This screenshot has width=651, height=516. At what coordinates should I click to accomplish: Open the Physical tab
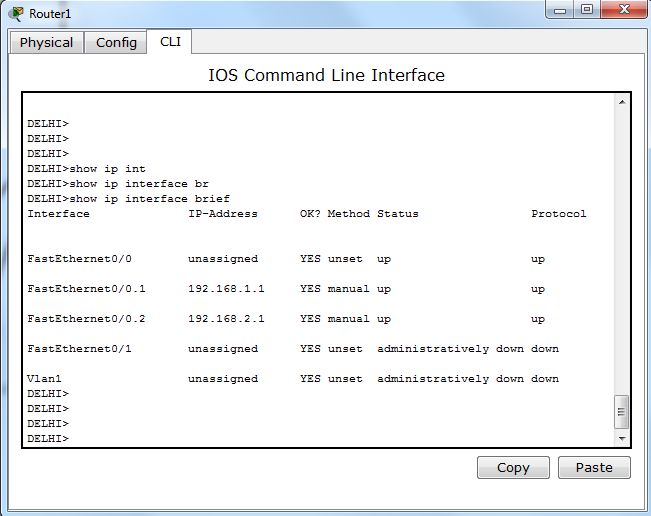point(46,42)
